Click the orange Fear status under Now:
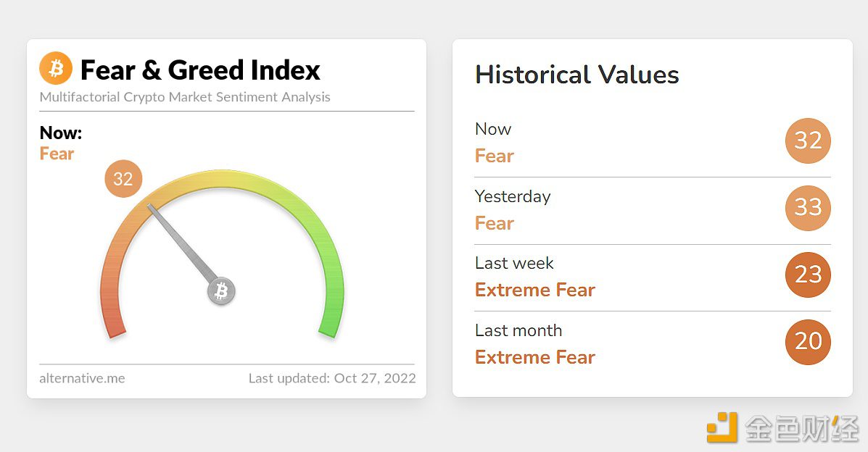This screenshot has height=452, width=868. click(x=57, y=154)
